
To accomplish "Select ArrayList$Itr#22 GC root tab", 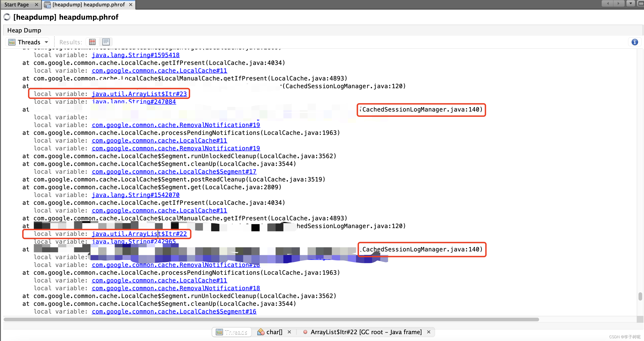I will tap(364, 332).
